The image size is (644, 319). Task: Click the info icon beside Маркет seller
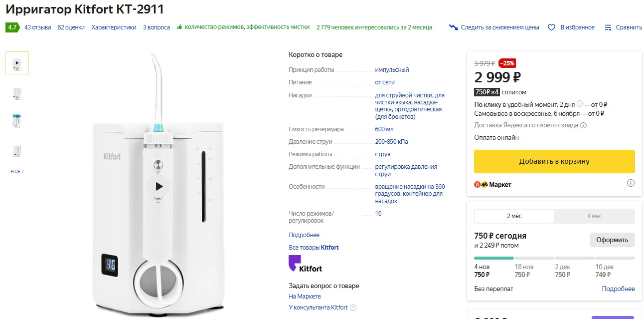click(631, 183)
